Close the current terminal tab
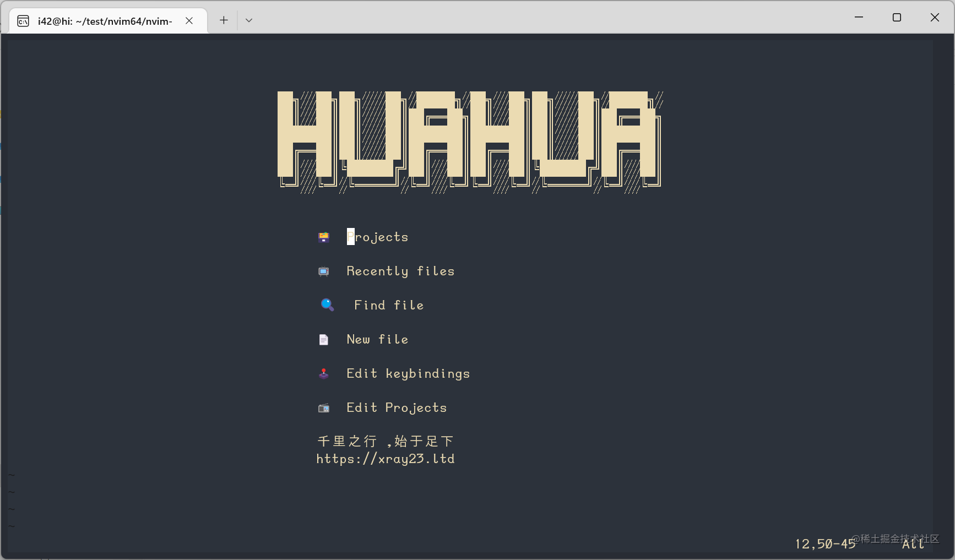 point(189,20)
